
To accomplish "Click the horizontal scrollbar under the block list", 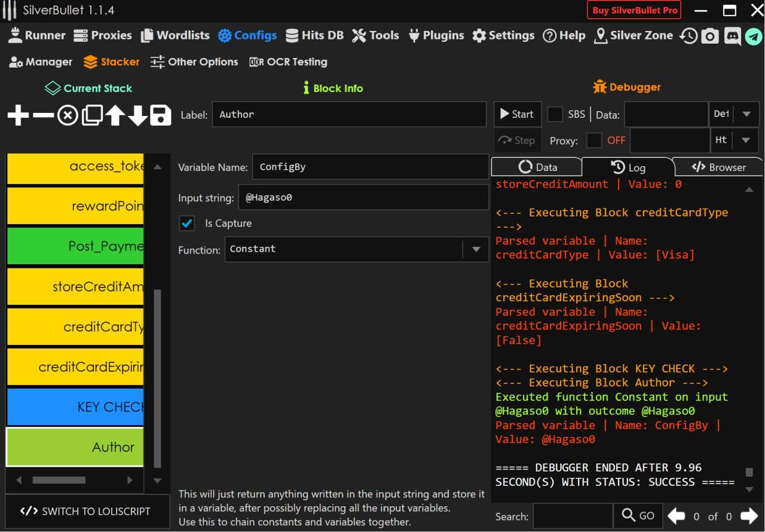I will (x=59, y=480).
